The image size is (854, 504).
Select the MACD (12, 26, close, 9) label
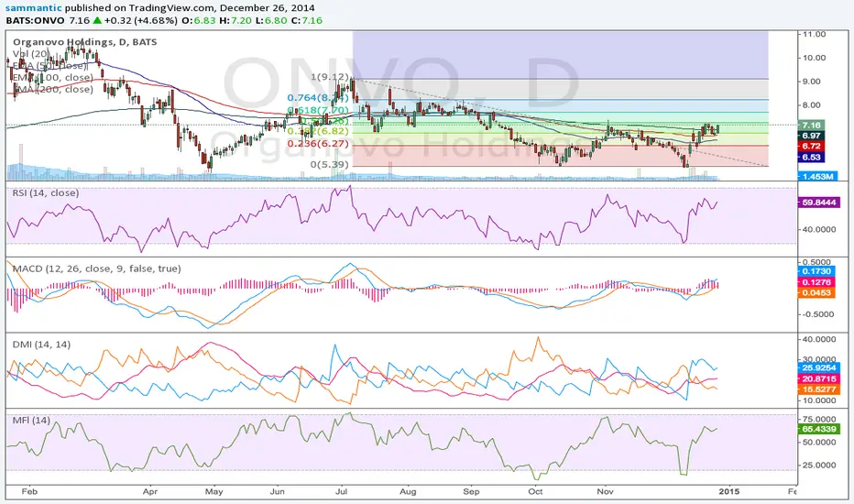pos(96,268)
